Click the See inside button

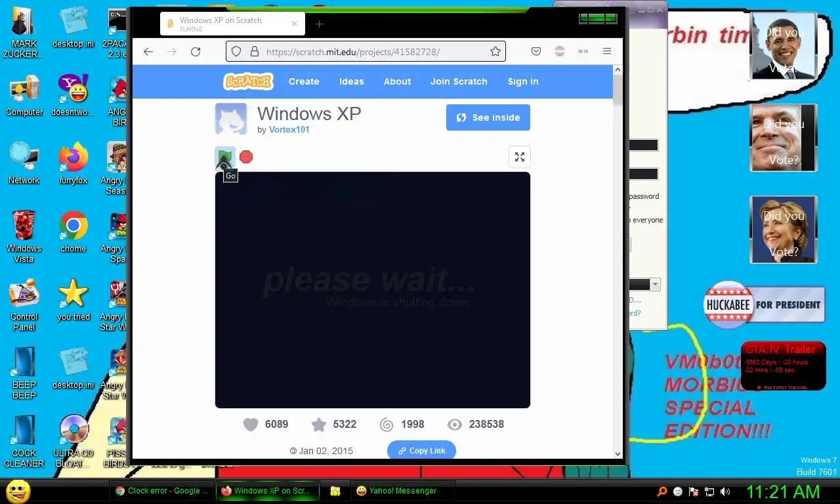point(488,117)
